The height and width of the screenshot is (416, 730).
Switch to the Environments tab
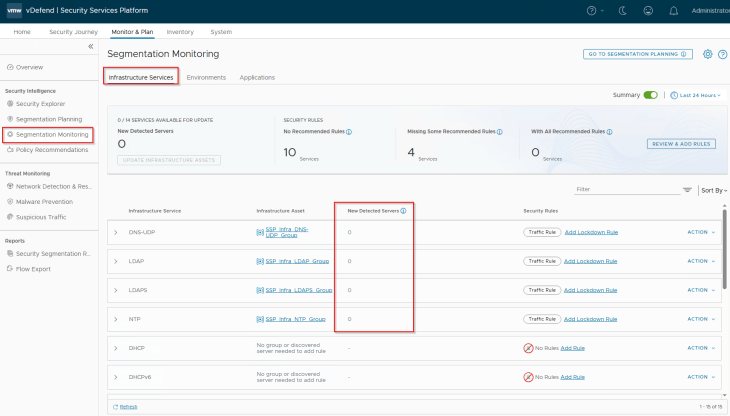206,77
